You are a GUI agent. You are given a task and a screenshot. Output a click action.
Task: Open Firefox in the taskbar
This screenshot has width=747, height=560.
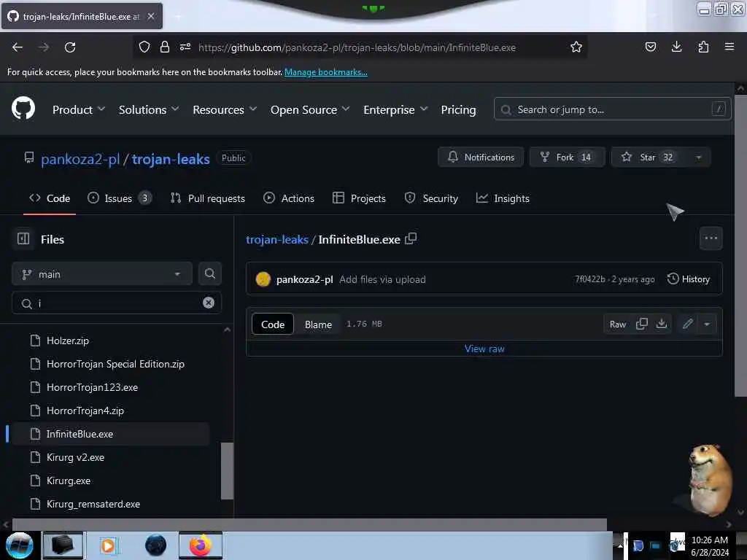pos(201,545)
